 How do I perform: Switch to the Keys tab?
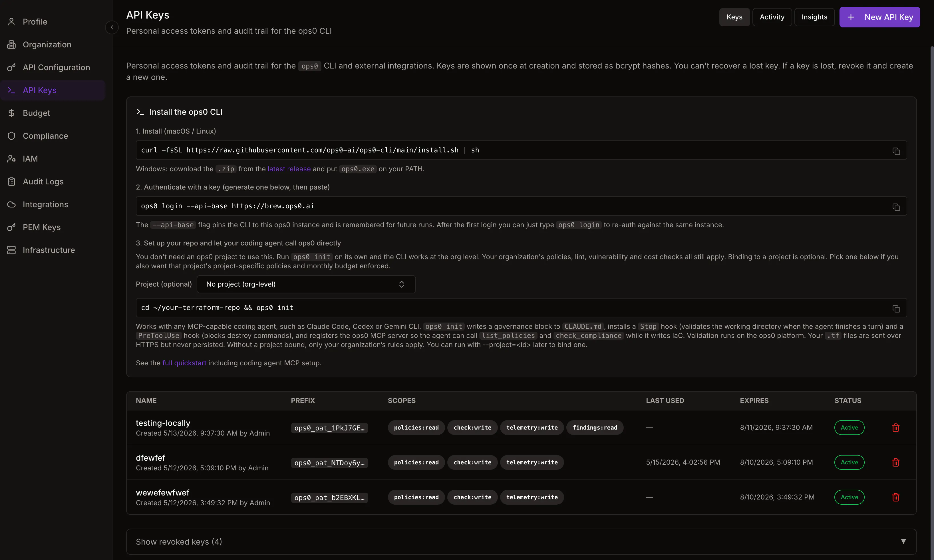click(734, 17)
